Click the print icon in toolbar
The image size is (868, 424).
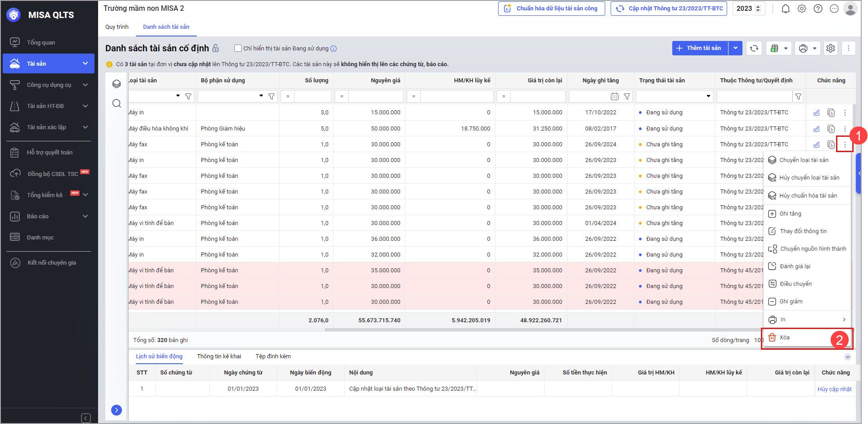[803, 48]
